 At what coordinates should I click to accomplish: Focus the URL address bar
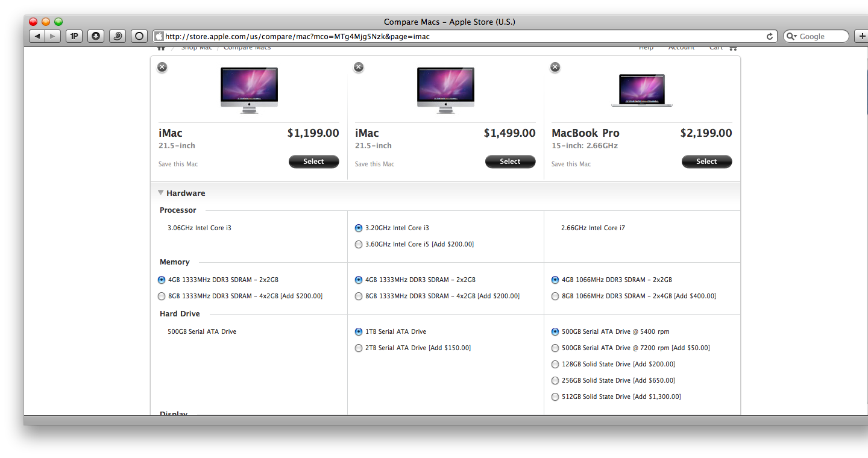coord(464,36)
